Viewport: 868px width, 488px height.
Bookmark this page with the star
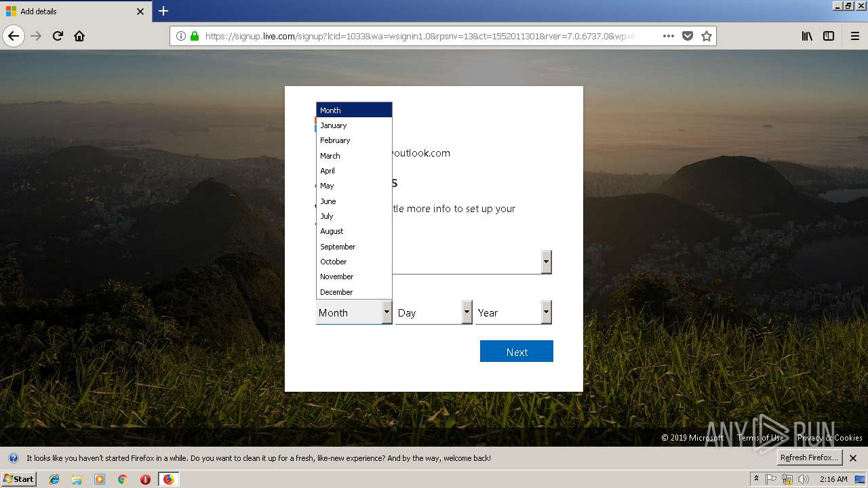707,36
